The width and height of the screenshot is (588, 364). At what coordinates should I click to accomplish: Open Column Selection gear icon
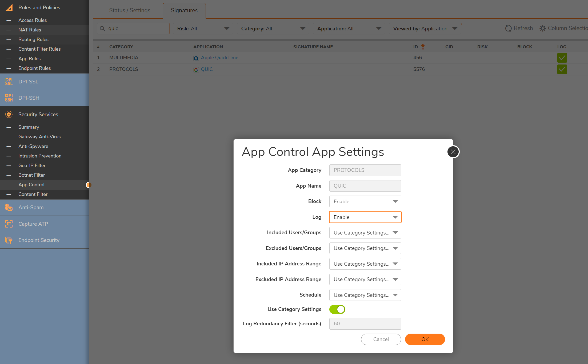(543, 28)
